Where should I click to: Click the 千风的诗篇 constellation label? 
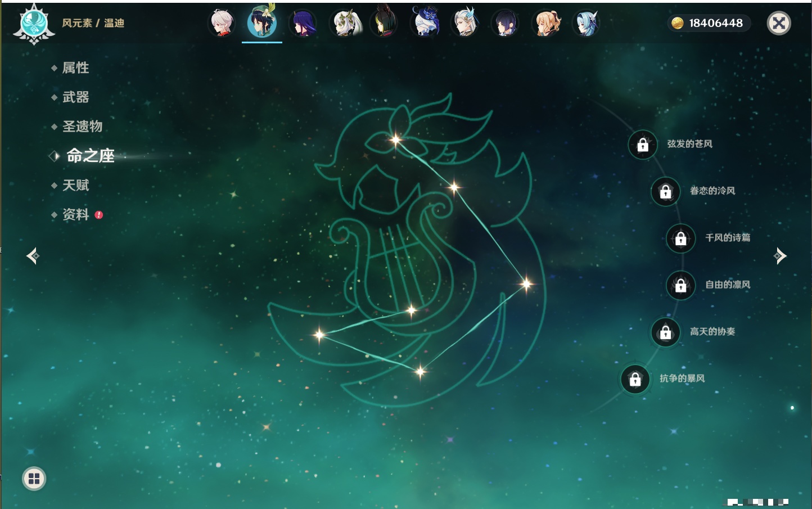pyautogui.click(x=728, y=237)
